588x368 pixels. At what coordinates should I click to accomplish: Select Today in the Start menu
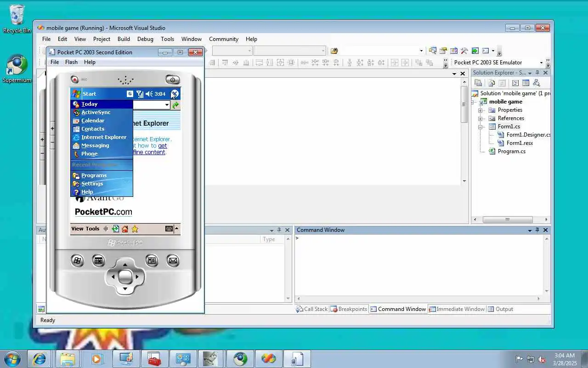click(x=102, y=104)
